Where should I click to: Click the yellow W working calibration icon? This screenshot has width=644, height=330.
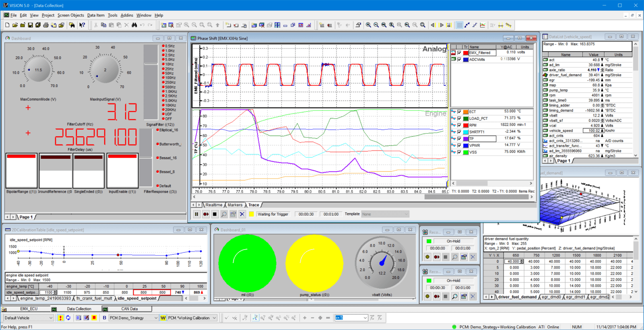[x=163, y=318]
